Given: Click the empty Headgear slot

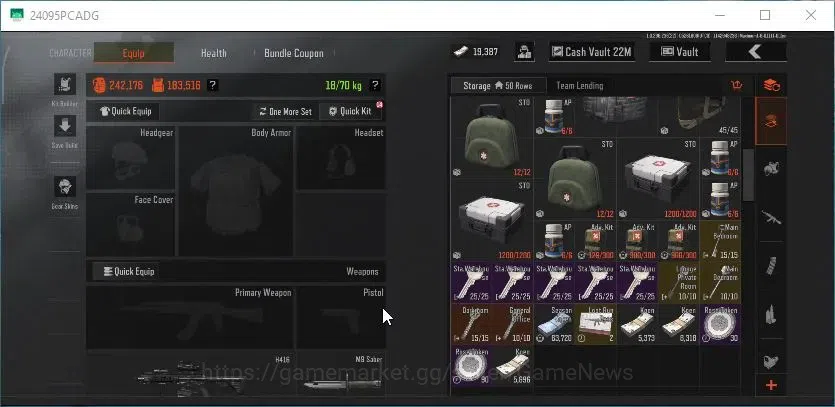Looking at the screenshot, I should pyautogui.click(x=130, y=158).
